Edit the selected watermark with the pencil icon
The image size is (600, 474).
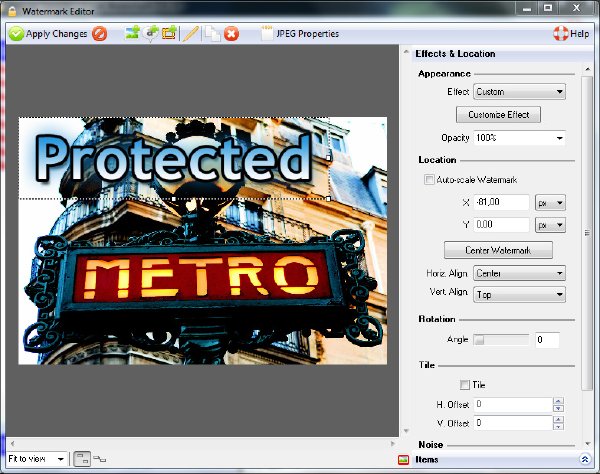(x=190, y=34)
